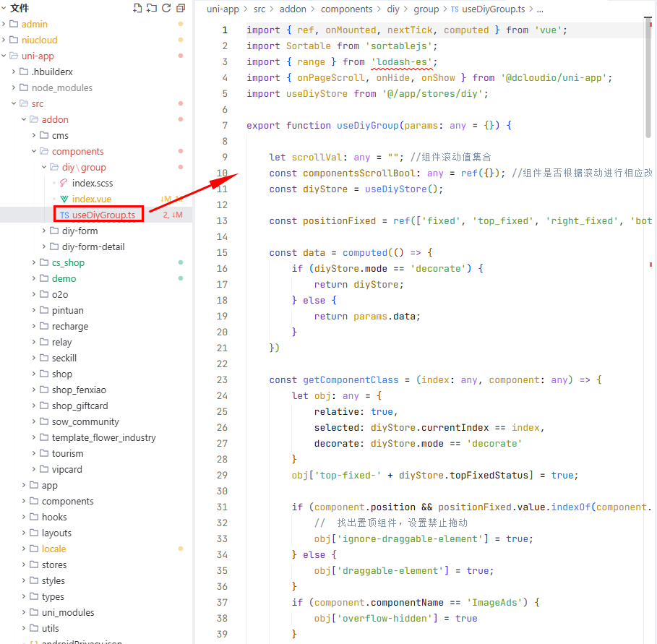Click the New Folder icon in explorer header
Viewport: 657px width, 644px height.
click(x=152, y=8)
